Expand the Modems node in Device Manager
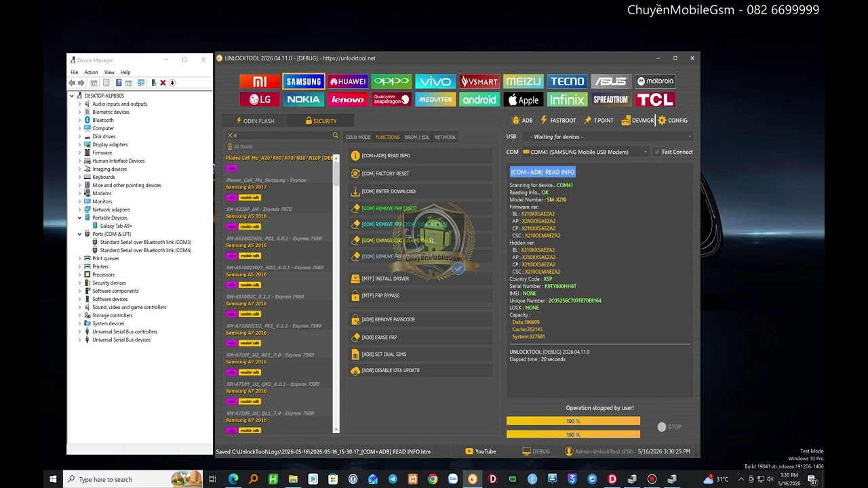This screenshot has height=488, width=868. coord(79,193)
